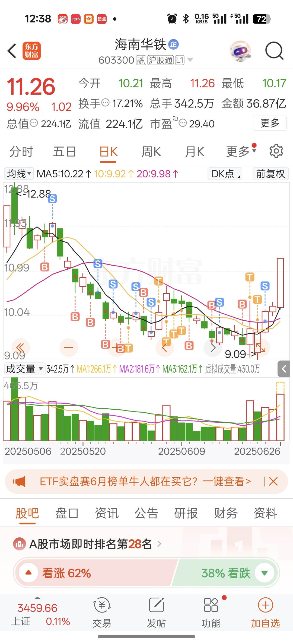Switch to the 资料 tab
The image size is (293, 644).
click(x=265, y=513)
